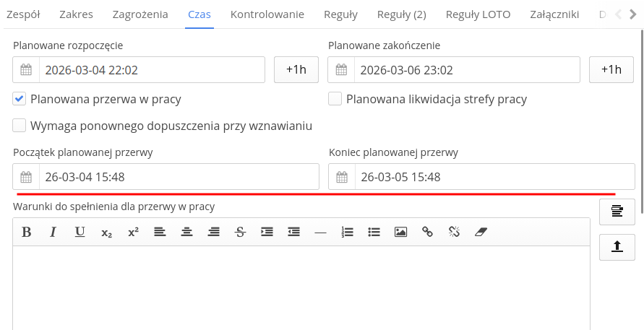Click the underline icon in the toolbar
This screenshot has height=330, width=644.
tap(80, 232)
